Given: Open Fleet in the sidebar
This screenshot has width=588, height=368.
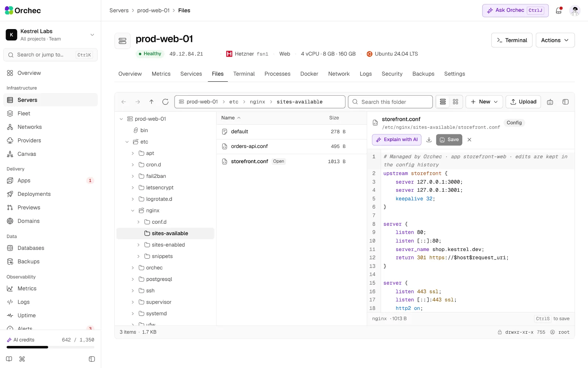Looking at the screenshot, I should click(50, 113).
